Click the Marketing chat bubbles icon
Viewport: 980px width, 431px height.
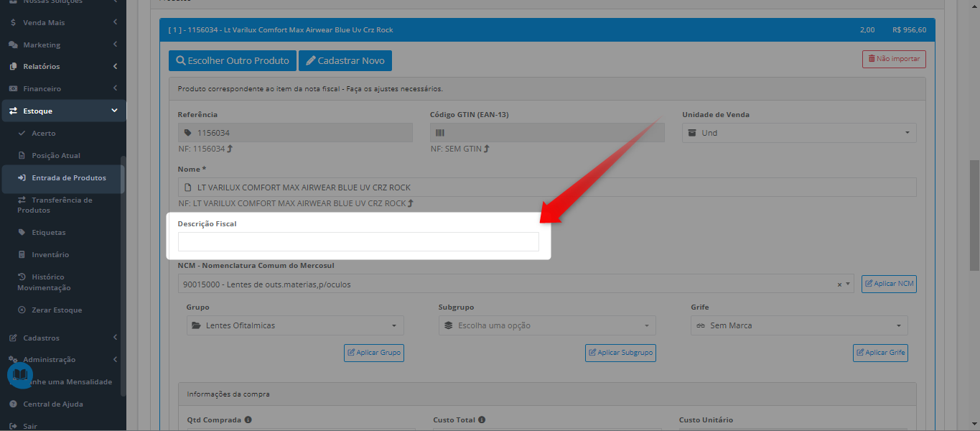coord(13,45)
